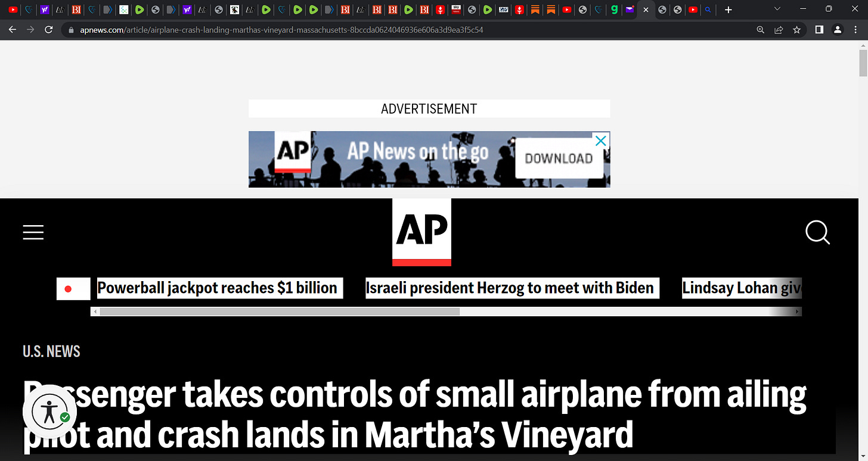The width and height of the screenshot is (868, 461).
Task: Open the AP site search
Action: (817, 232)
